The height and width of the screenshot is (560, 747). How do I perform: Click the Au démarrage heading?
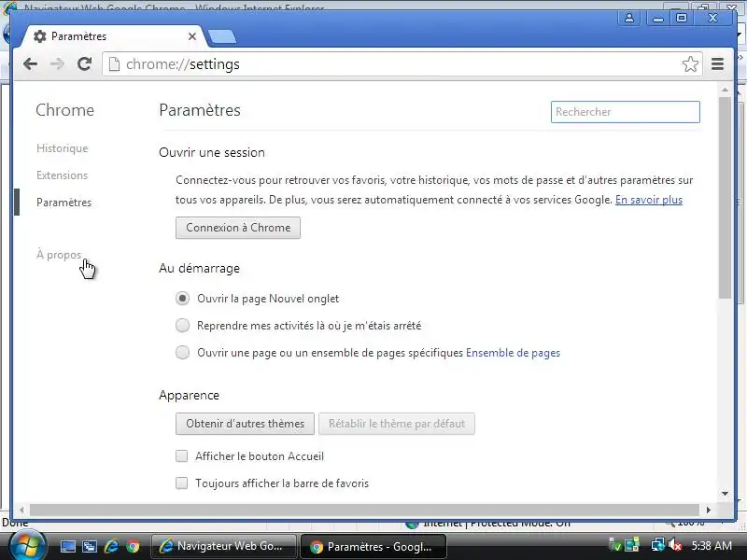point(199,269)
